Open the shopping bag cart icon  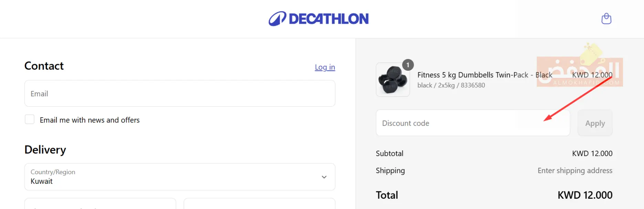coord(606,19)
